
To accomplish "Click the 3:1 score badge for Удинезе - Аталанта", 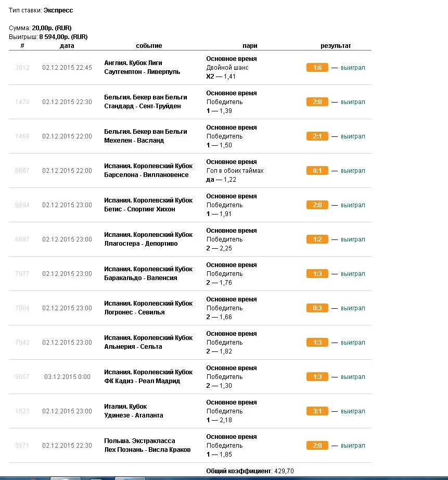I will click(x=317, y=411).
